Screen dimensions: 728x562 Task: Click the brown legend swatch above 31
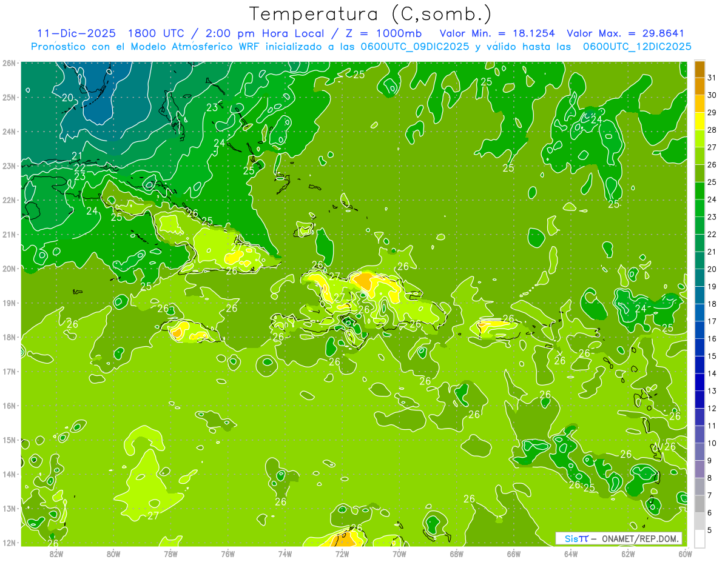coord(699,69)
